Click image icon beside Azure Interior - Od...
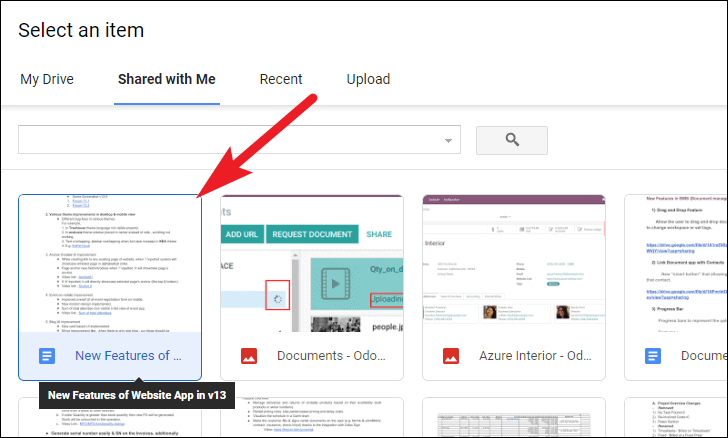The width and height of the screenshot is (728, 438). [451, 356]
